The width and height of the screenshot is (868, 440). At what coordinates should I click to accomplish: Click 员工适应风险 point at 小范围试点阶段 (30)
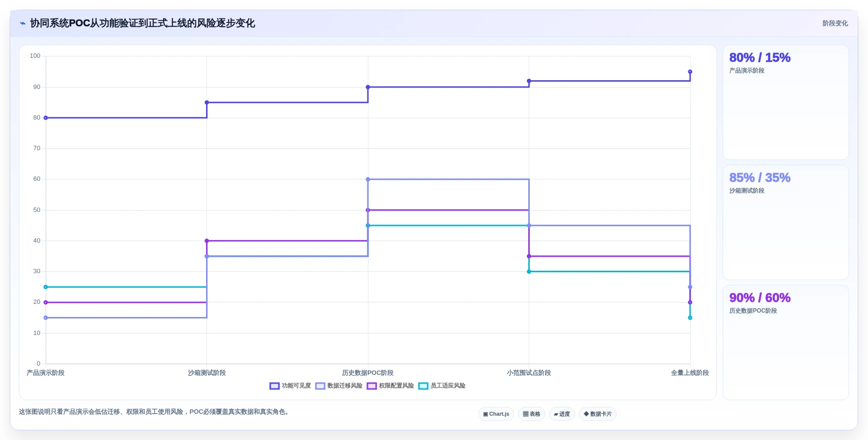tap(529, 271)
